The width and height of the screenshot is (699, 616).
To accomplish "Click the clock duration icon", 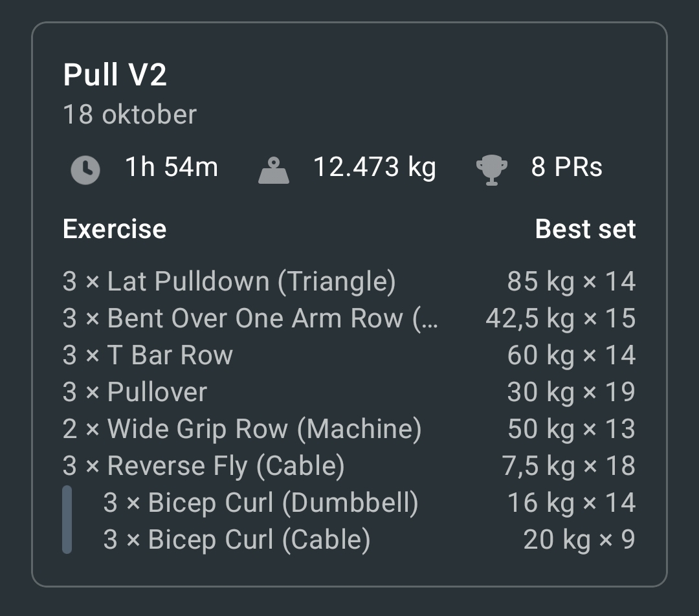I will (85, 168).
